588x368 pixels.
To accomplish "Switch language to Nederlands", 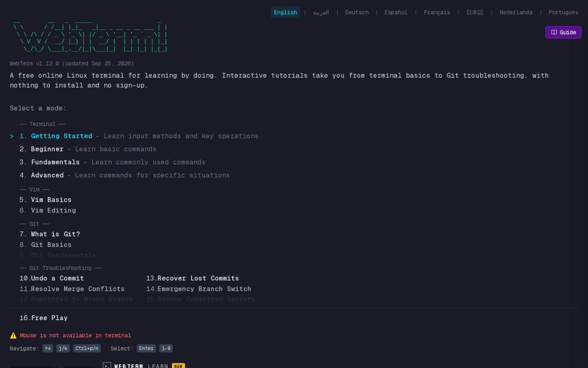I will tap(516, 12).
